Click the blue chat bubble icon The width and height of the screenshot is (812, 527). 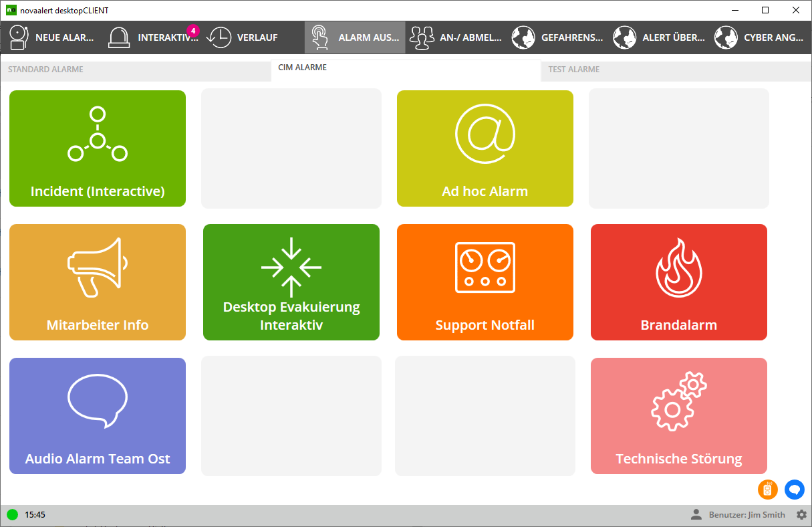[x=795, y=490]
